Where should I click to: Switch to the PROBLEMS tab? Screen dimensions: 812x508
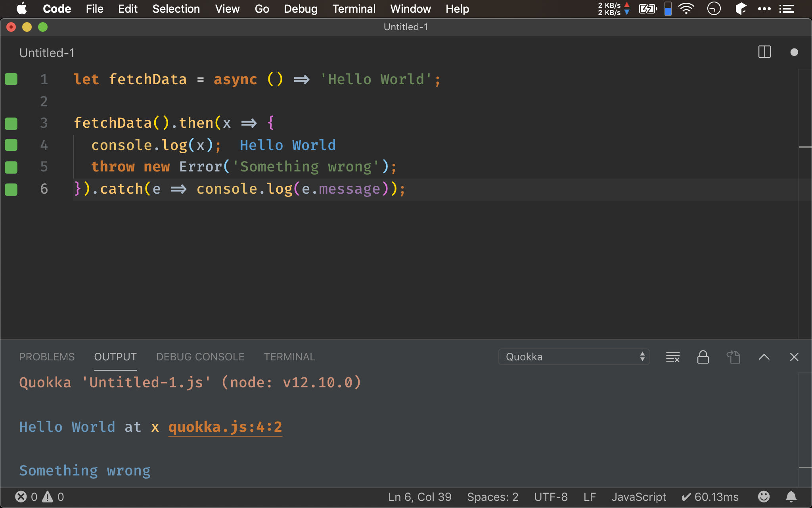(x=47, y=357)
